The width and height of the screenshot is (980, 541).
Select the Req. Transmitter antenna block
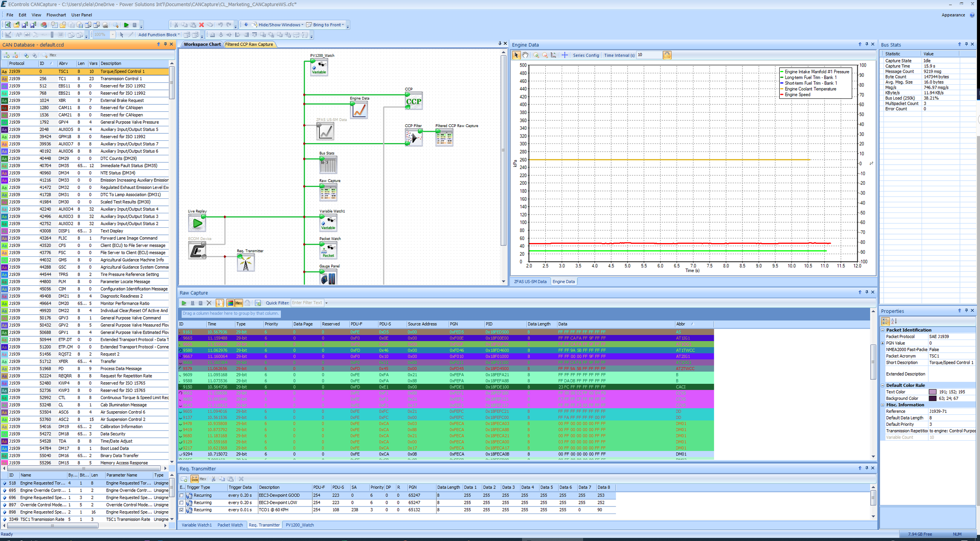(x=246, y=263)
